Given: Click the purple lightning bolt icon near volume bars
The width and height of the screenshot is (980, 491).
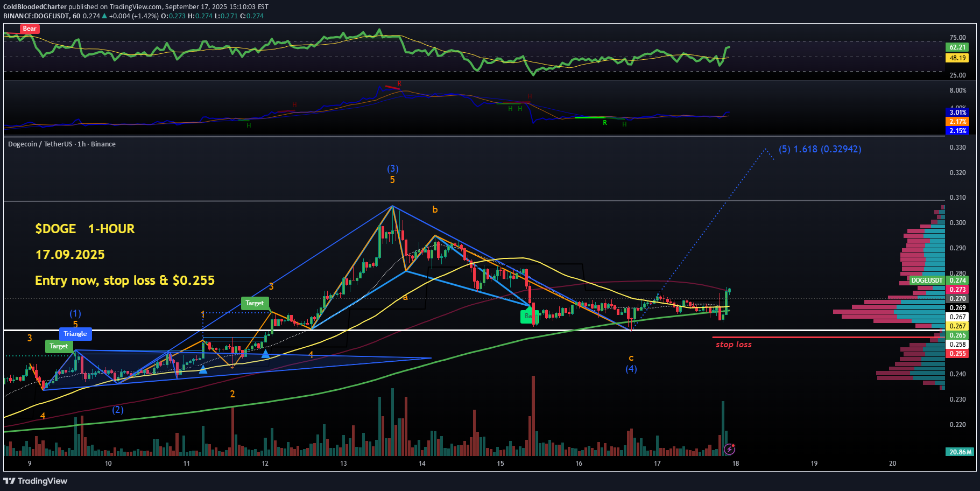Looking at the screenshot, I should 730,448.
